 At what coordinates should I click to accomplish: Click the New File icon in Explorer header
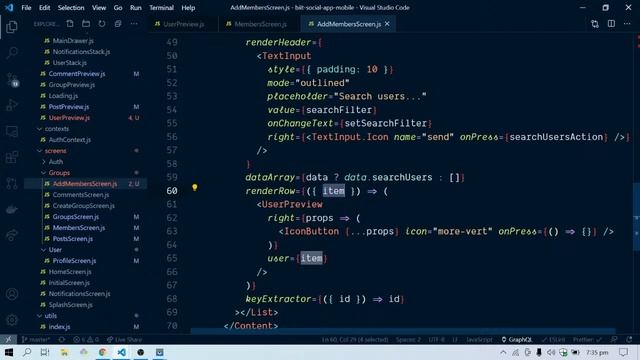pos(70,24)
